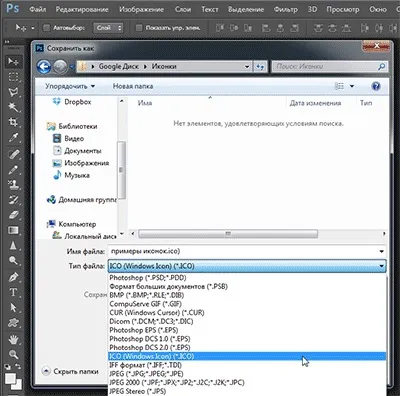Image resolution: width=400 pixels, height=396 pixels.
Task: Select the Pen tool
Action: 13,277
